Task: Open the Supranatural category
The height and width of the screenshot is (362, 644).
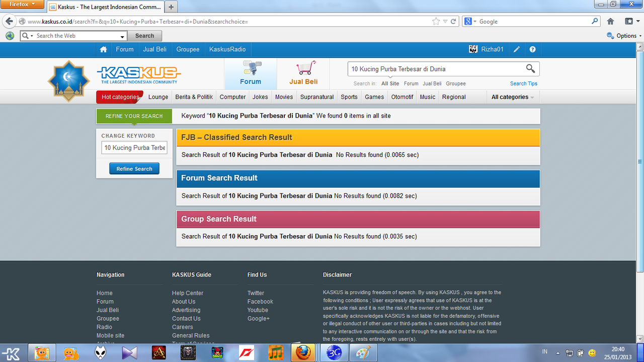Action: [x=317, y=97]
